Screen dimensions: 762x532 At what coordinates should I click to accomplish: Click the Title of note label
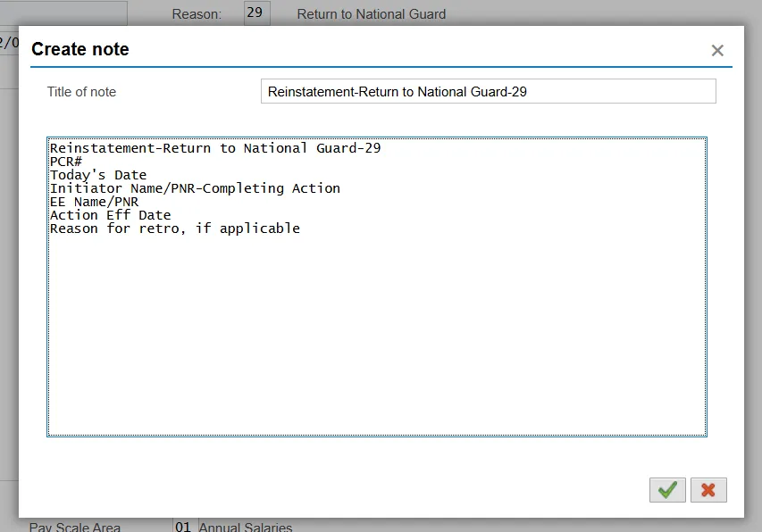pos(81,92)
